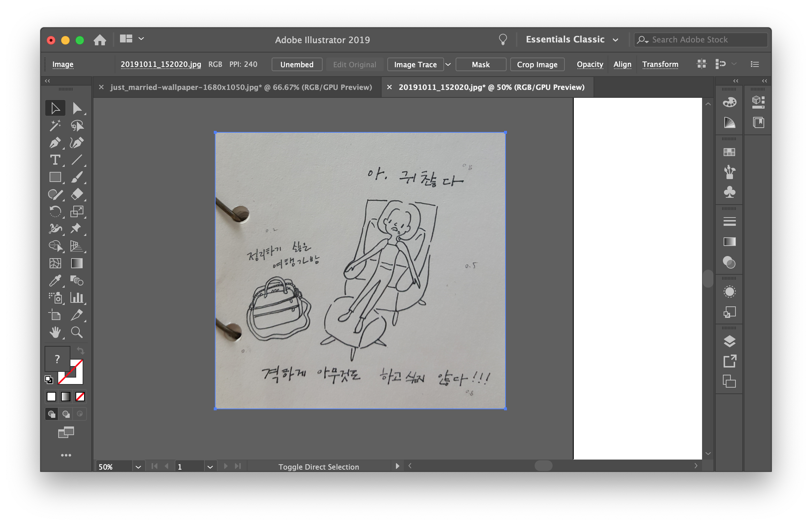This screenshot has height=525, width=812.
Task: Click the Unembed button
Action: tap(297, 65)
